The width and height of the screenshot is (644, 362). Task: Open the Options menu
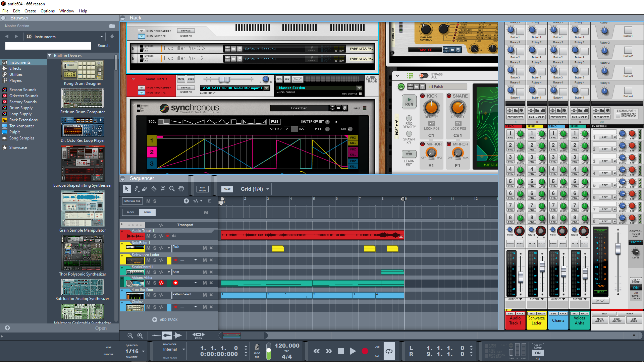click(x=48, y=11)
